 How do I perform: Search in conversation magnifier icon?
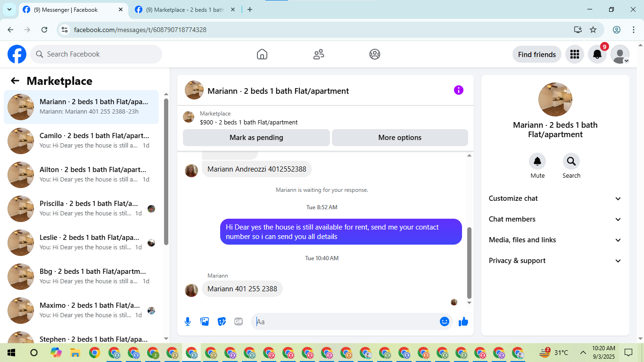tap(571, 162)
